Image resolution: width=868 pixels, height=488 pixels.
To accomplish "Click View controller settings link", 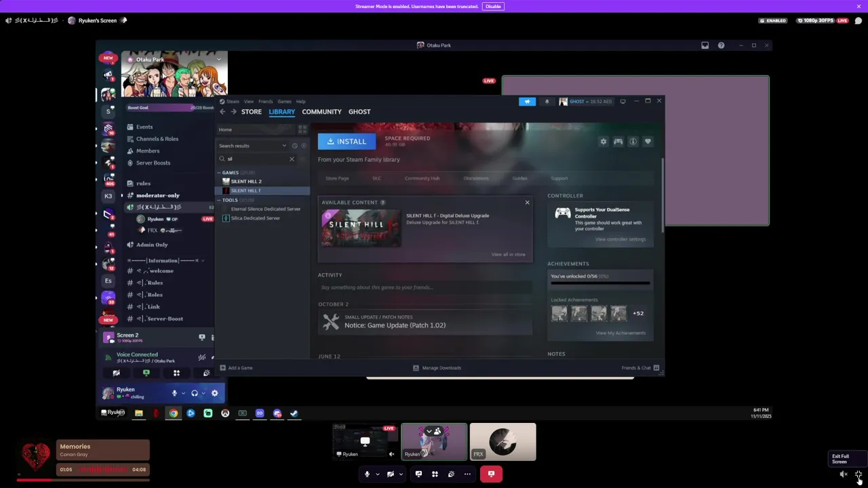I will [620, 239].
